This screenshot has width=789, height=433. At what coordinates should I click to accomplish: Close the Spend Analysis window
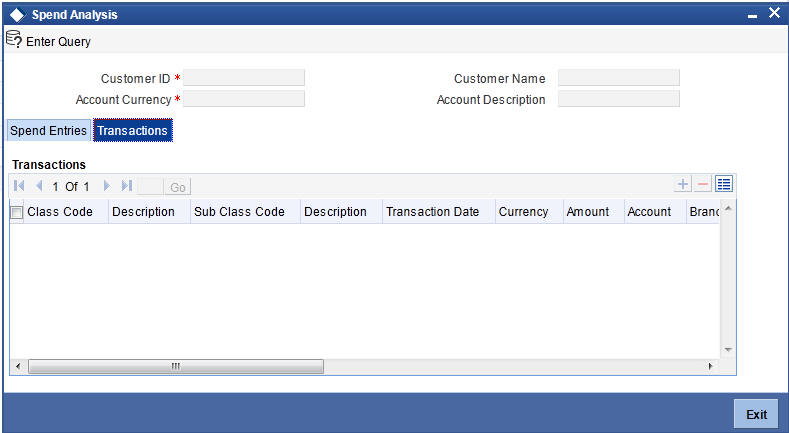pos(774,13)
